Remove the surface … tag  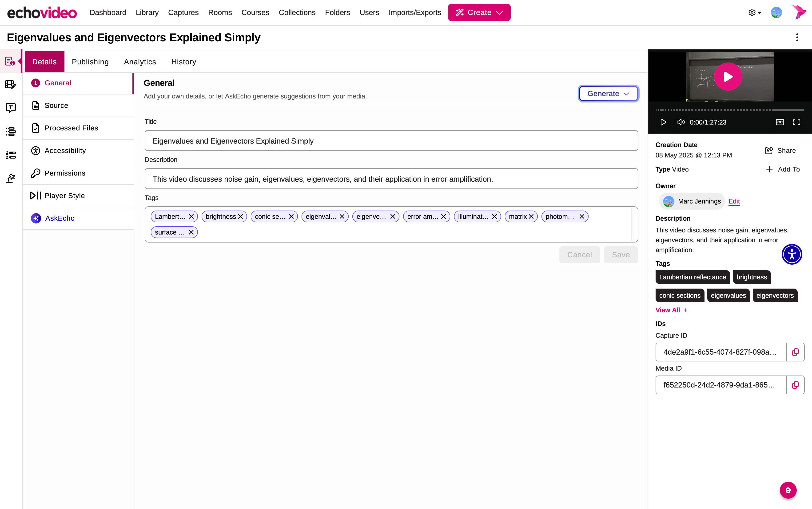tap(191, 232)
